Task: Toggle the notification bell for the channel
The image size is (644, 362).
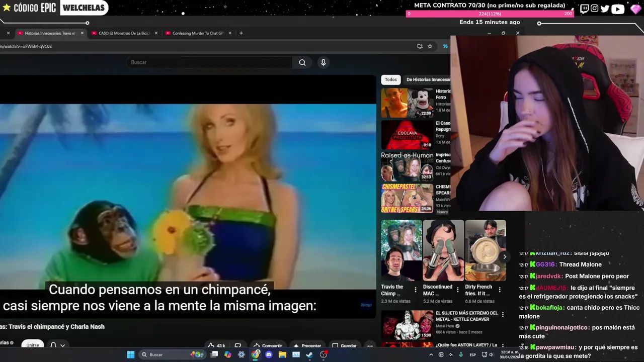Action: [x=53, y=345]
